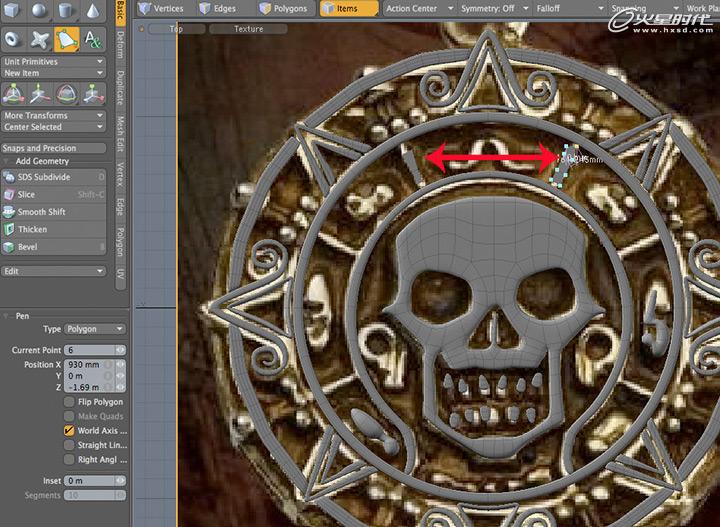Switch to the Edge vertical tab

tap(120, 207)
